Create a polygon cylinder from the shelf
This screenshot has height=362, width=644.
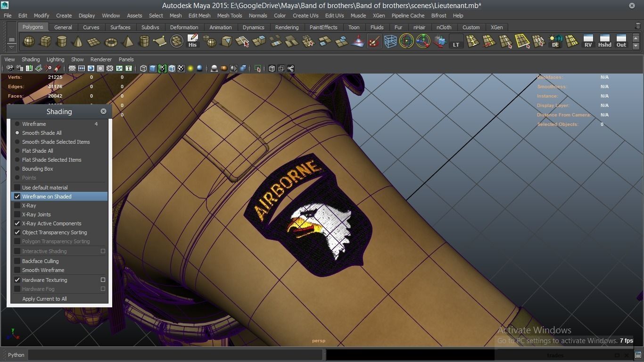(62, 42)
